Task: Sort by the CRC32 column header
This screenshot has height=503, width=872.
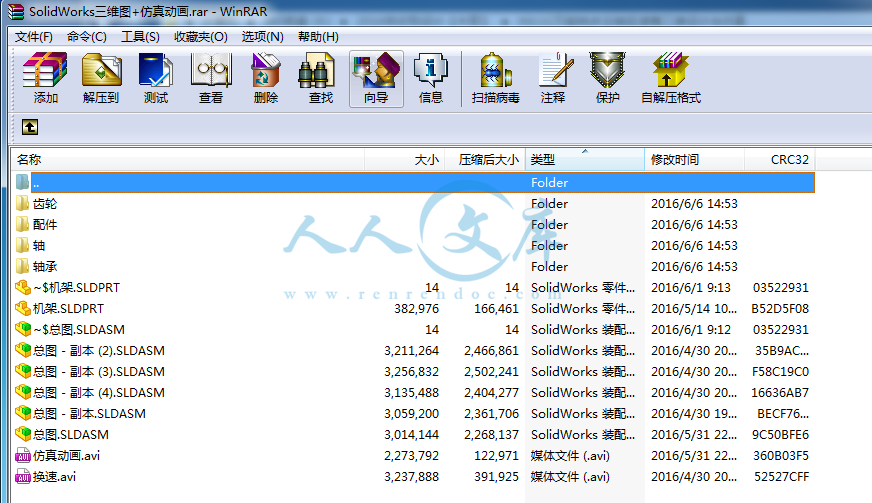Action: pyautogui.click(x=780, y=160)
